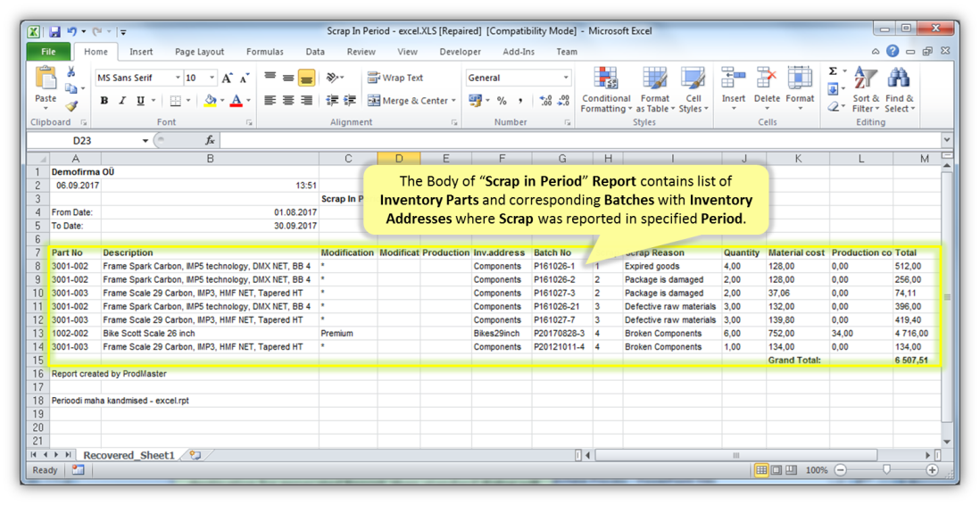Toggle center horizontal alignment
Viewport: 980px width, 505px height.
tap(288, 101)
